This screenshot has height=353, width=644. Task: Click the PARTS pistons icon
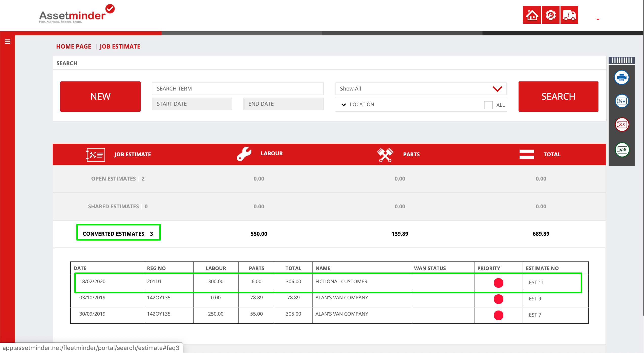point(385,155)
